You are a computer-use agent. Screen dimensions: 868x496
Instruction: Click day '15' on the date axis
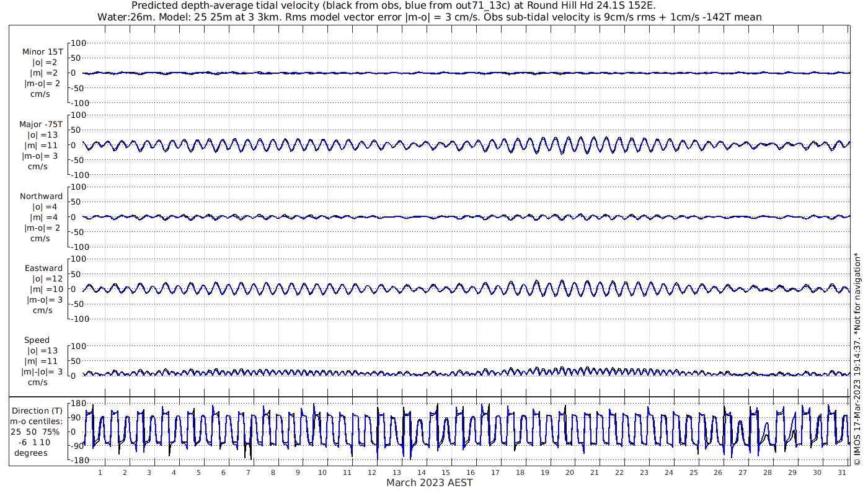pos(446,472)
